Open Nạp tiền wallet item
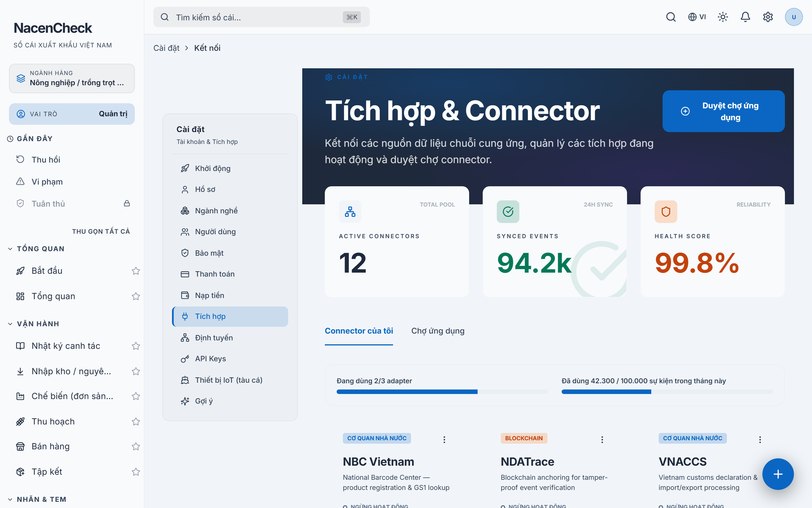 point(230,295)
